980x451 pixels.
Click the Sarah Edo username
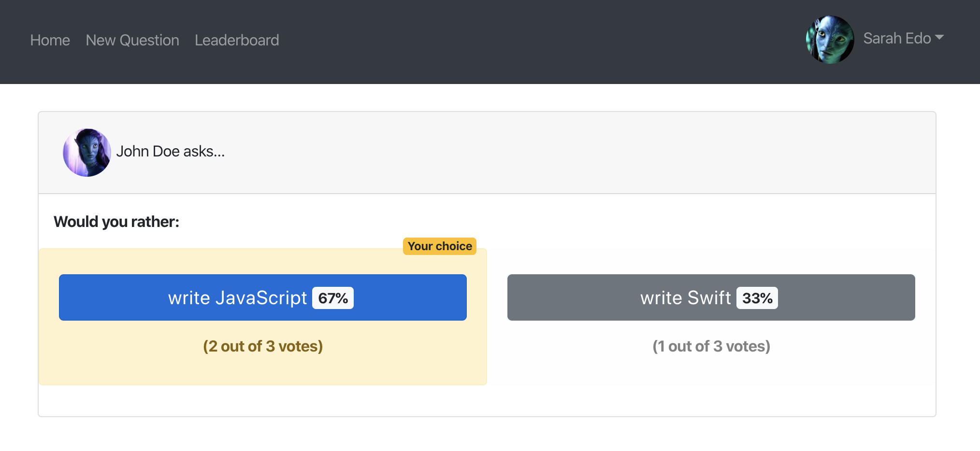pyautogui.click(x=896, y=39)
